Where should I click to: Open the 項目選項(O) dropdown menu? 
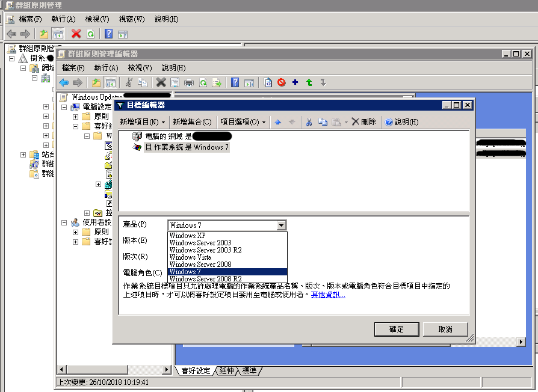(x=243, y=122)
